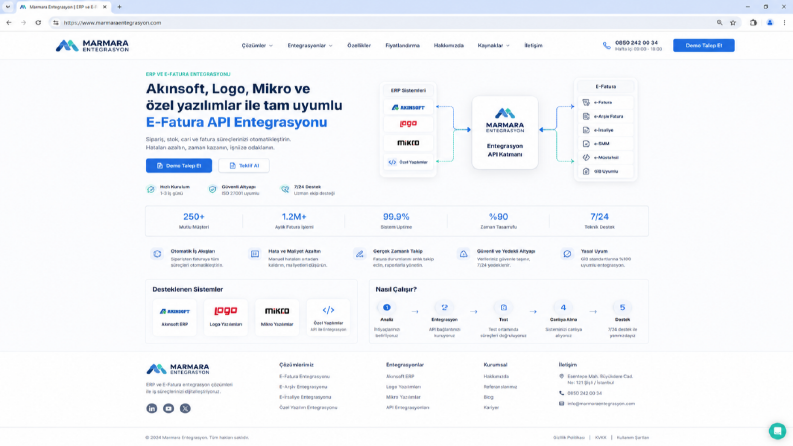Click the e-Müstahsil icon in E-Fatura panel

(586, 157)
